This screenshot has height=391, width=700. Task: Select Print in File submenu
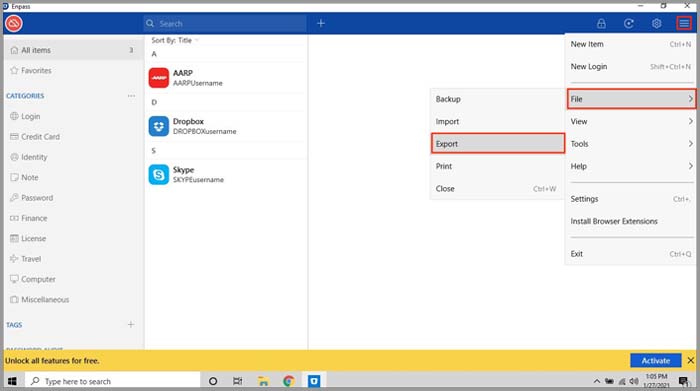(x=497, y=166)
